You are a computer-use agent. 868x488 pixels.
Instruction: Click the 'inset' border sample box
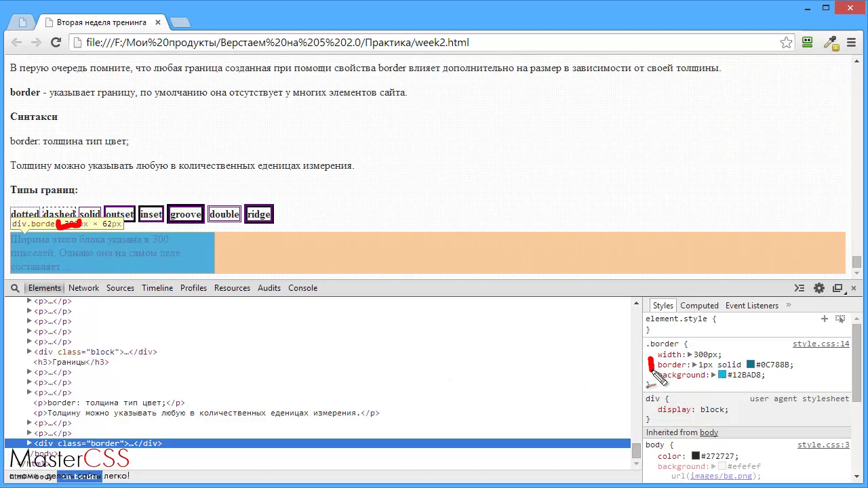[x=151, y=214]
